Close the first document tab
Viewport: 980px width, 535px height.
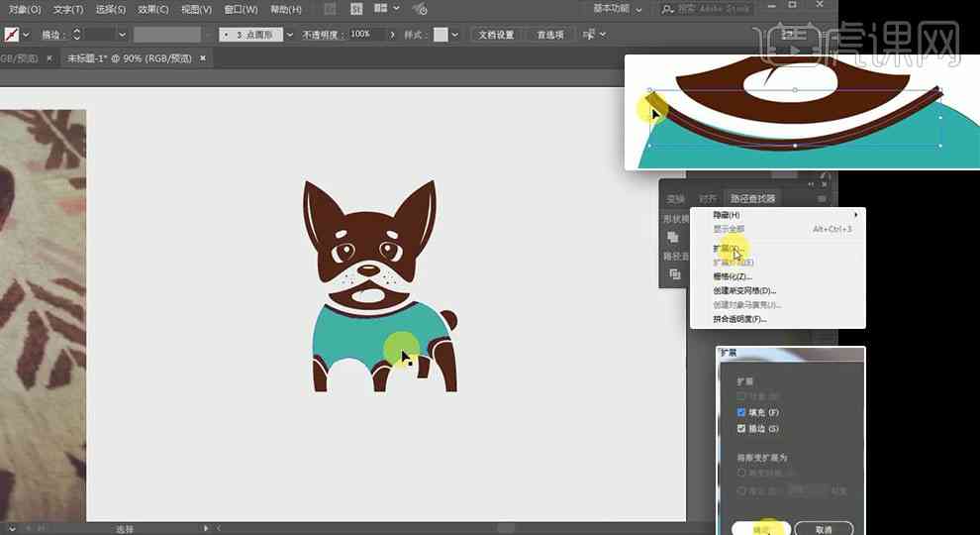[x=50, y=58]
